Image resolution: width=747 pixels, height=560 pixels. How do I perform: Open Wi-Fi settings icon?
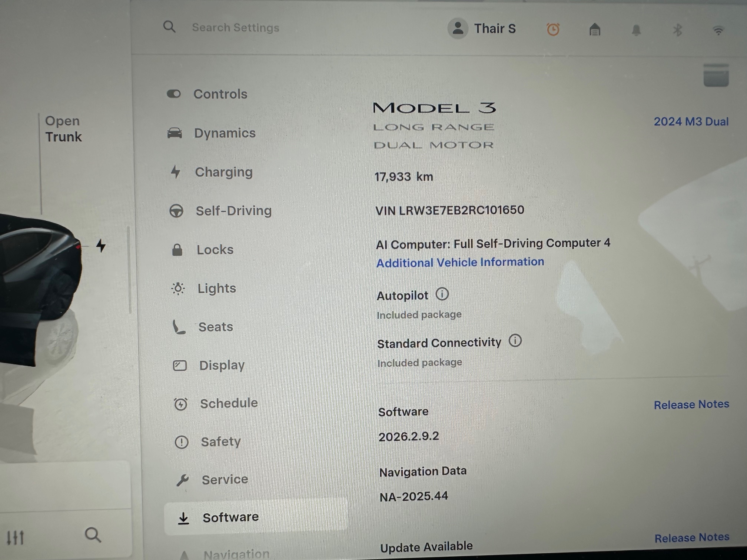(718, 31)
